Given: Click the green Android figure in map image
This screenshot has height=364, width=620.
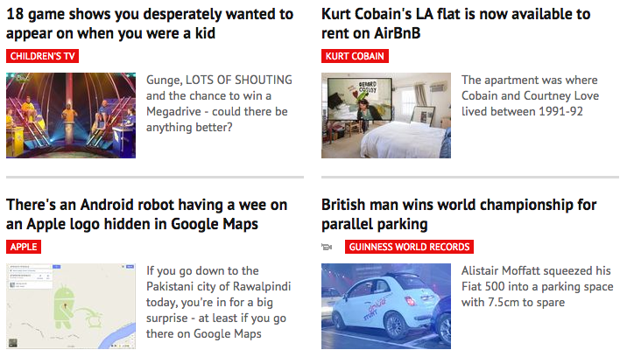Looking at the screenshot, I should pos(64,306).
